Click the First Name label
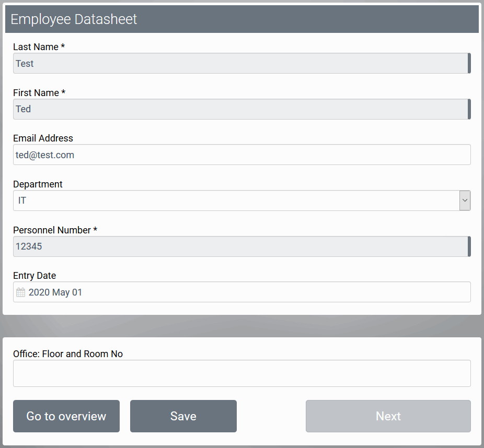484x448 pixels. coord(39,93)
